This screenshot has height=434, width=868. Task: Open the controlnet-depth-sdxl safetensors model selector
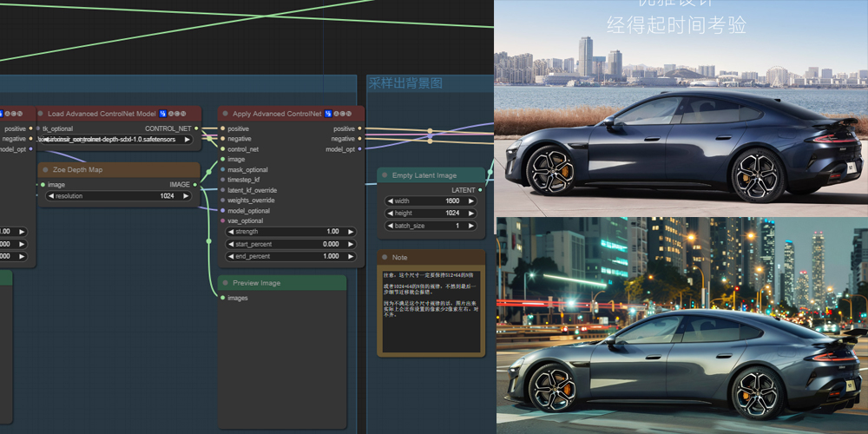(117, 140)
